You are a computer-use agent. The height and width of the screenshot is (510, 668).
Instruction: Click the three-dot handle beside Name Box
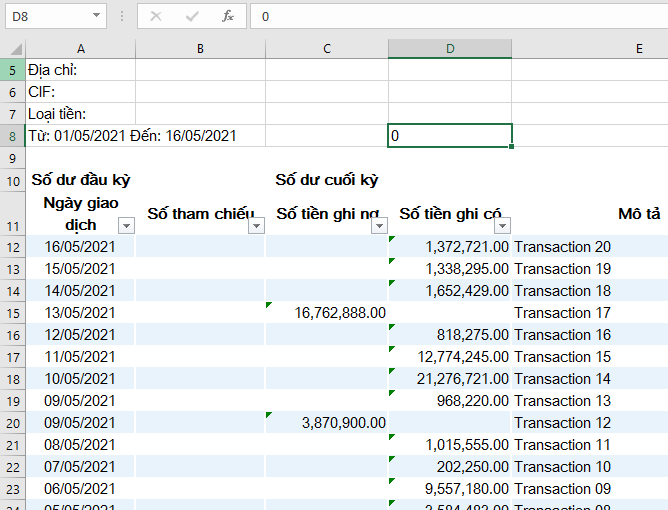[121, 16]
